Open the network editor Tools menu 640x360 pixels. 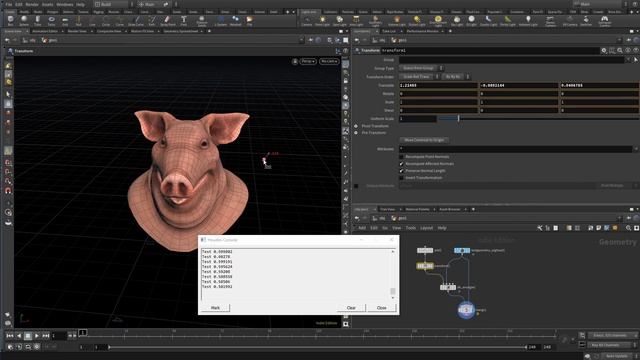[411, 228]
